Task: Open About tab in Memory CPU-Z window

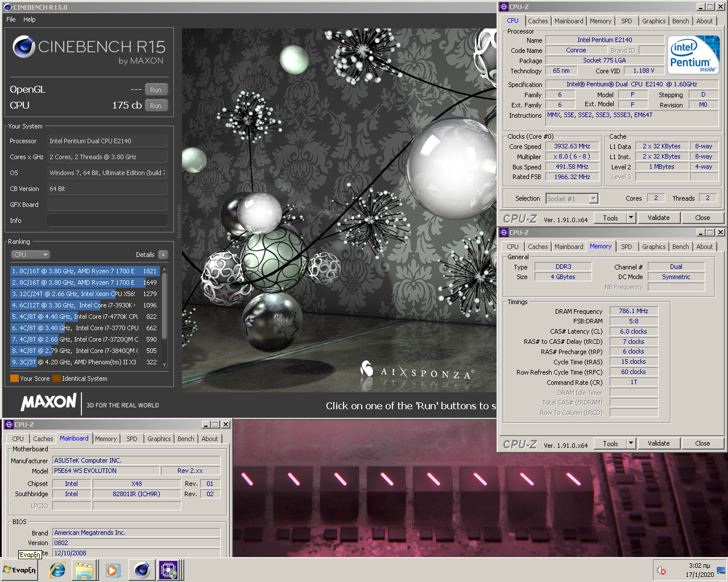Action: (x=704, y=247)
